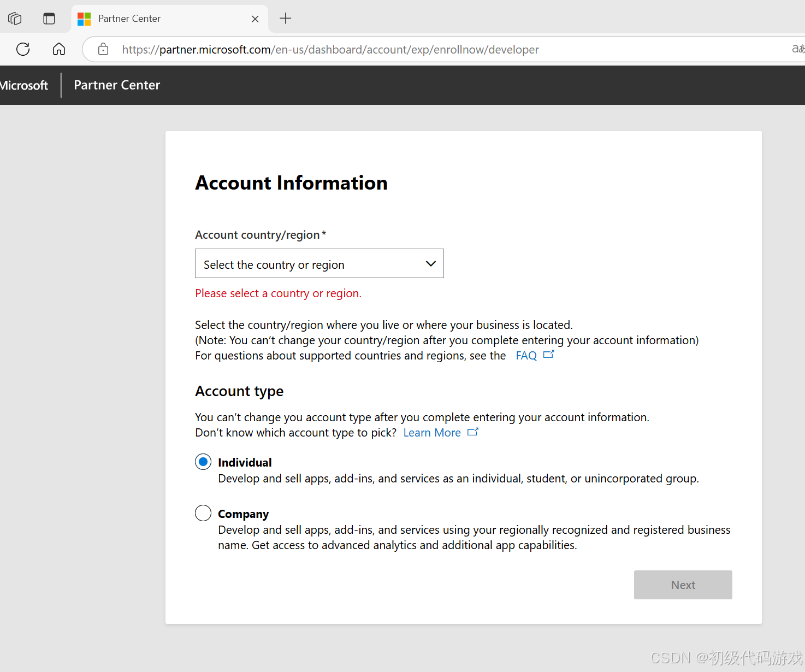Click the Account type heading
Image resolution: width=805 pixels, height=672 pixels.
click(239, 391)
